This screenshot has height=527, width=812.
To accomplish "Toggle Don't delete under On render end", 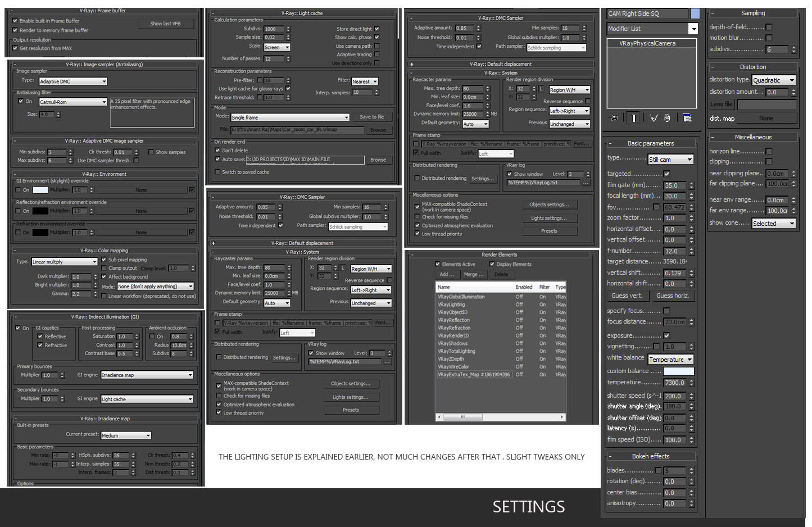I will point(217,151).
